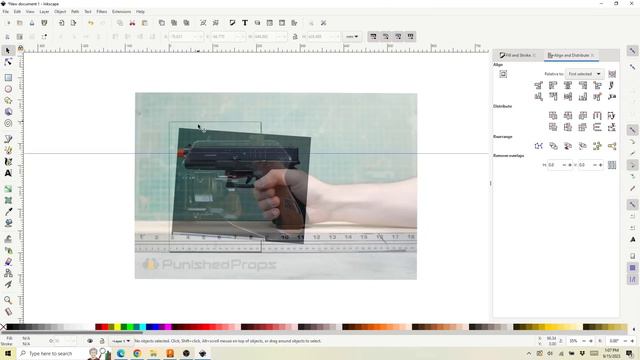Screen dimensions: 640x360
Task: Select the Dropper color picker tool
Action: pos(8,212)
